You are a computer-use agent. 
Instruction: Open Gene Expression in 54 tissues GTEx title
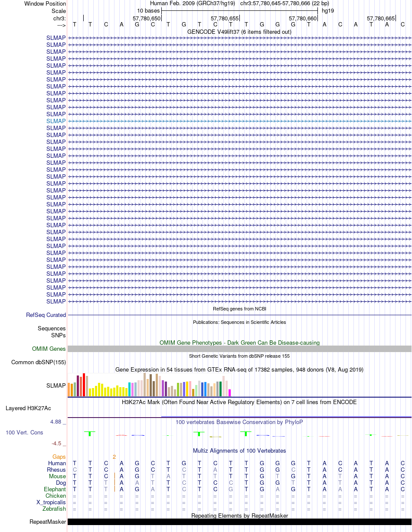click(x=239, y=369)
